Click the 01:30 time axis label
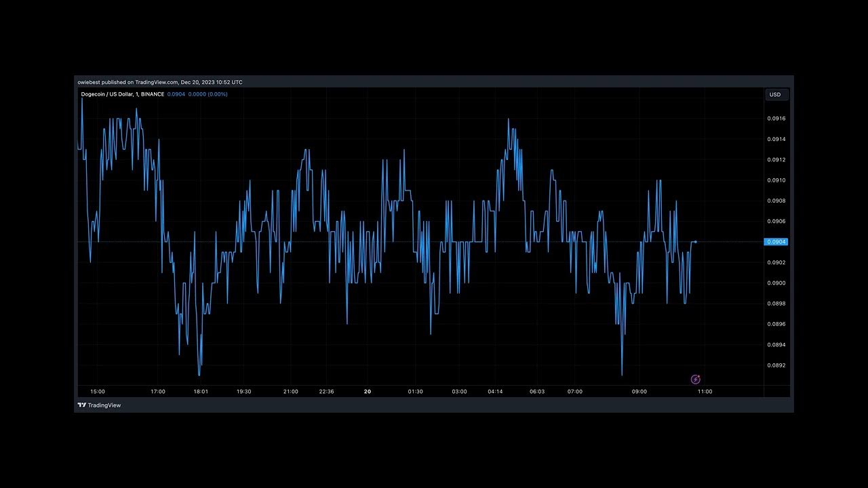 (415, 392)
